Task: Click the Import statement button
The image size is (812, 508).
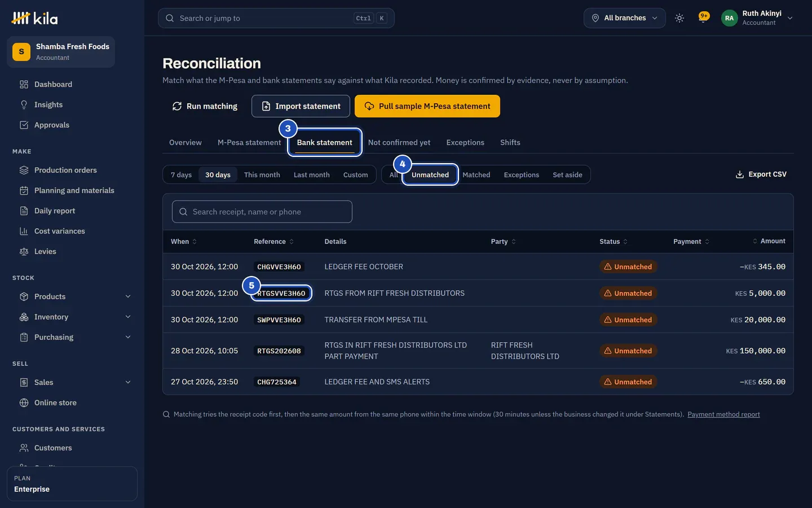Action: [x=301, y=106]
